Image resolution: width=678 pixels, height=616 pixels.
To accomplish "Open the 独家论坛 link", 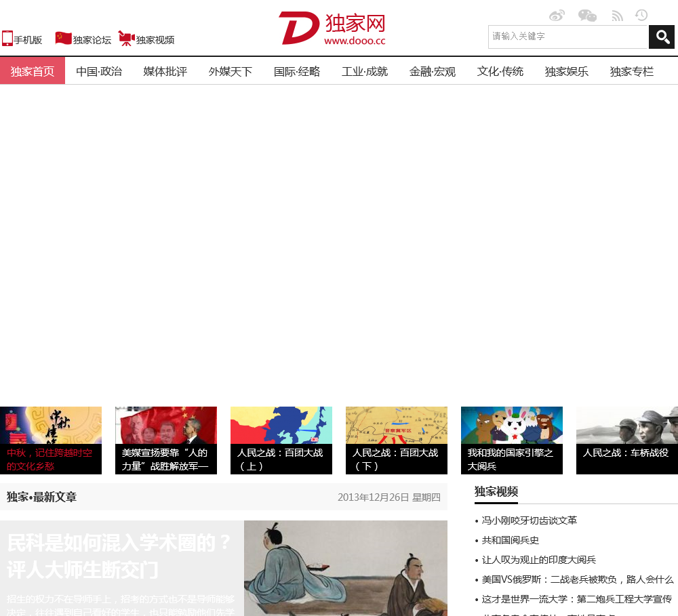I will 92,40.
